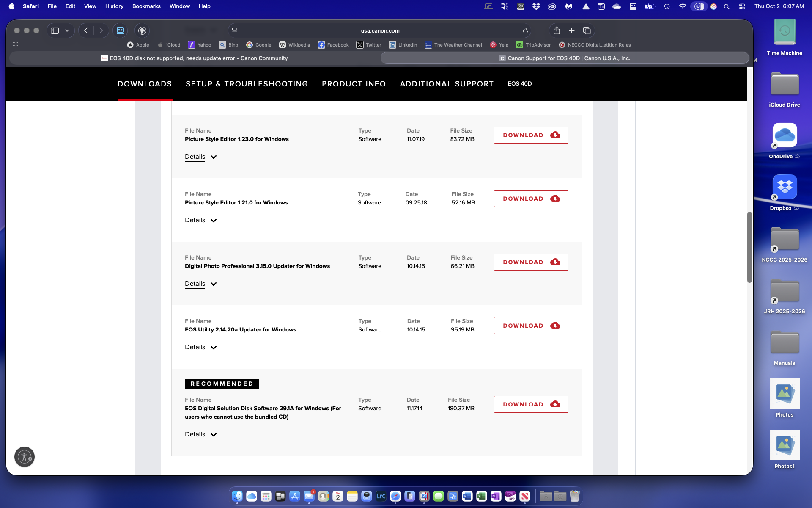Open a new tab with plus icon
Viewport: 812px width, 508px height.
571,30
